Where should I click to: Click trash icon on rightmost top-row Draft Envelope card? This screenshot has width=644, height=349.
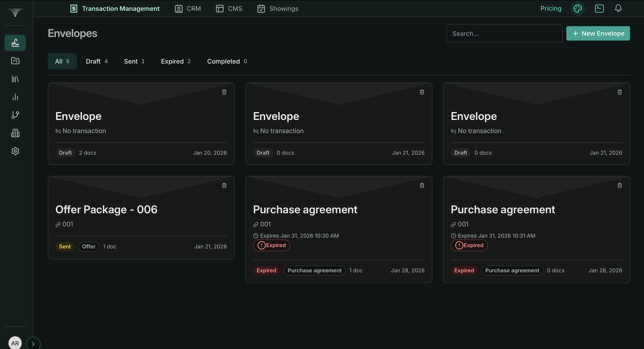point(620,92)
